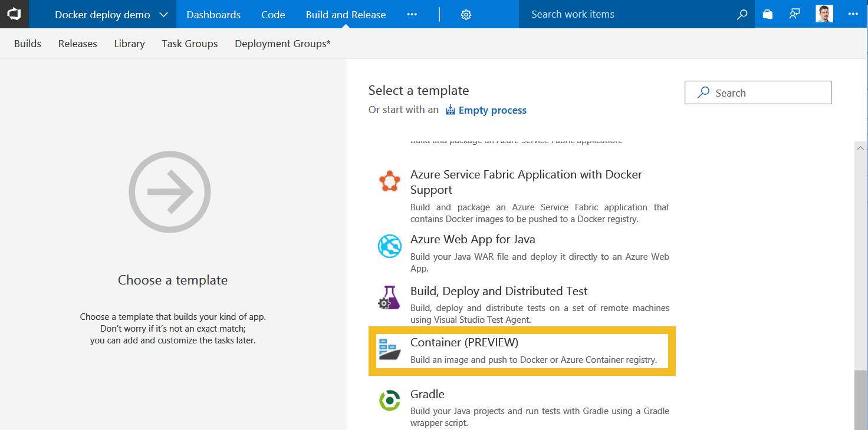Image resolution: width=868 pixels, height=430 pixels.
Task: Open the settings gear icon
Action: (x=466, y=14)
